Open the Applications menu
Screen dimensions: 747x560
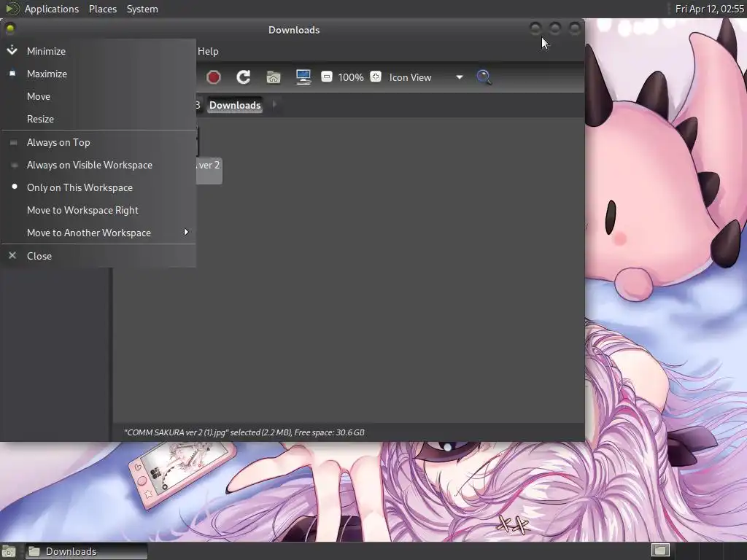tap(52, 9)
